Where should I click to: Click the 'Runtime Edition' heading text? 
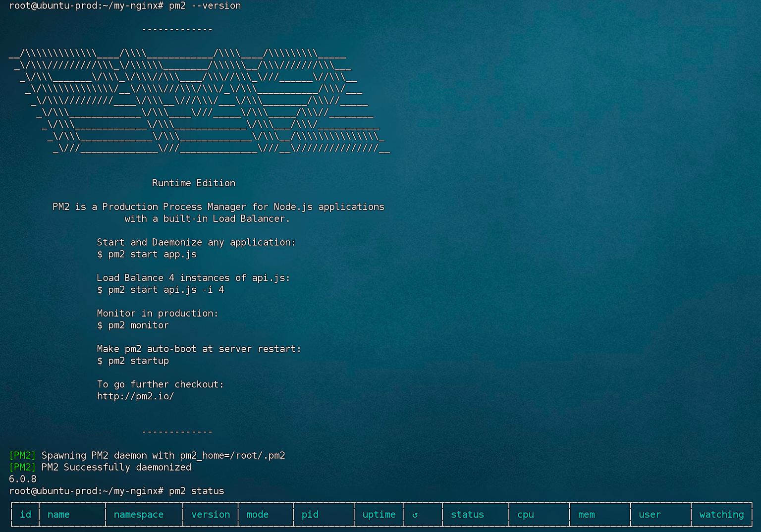pyautogui.click(x=193, y=183)
